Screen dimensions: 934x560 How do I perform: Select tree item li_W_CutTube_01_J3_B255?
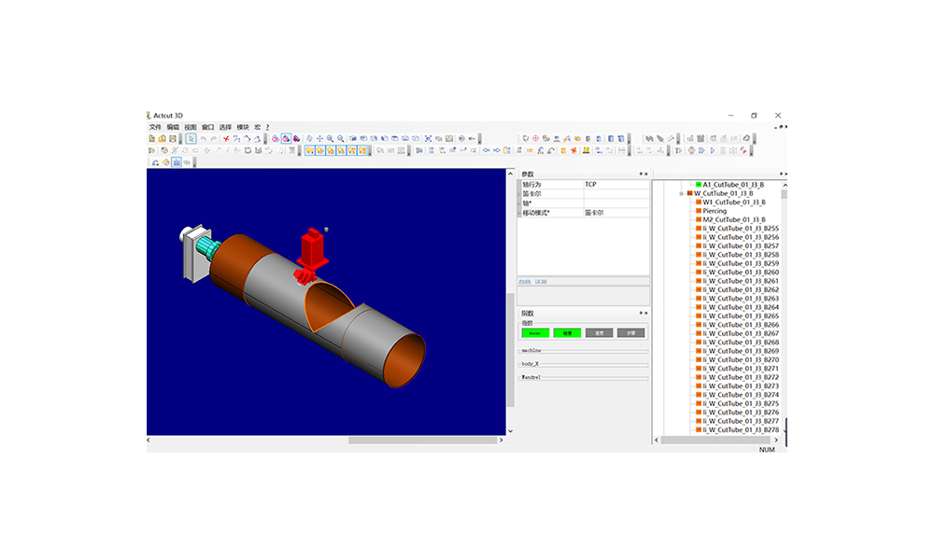(741, 229)
